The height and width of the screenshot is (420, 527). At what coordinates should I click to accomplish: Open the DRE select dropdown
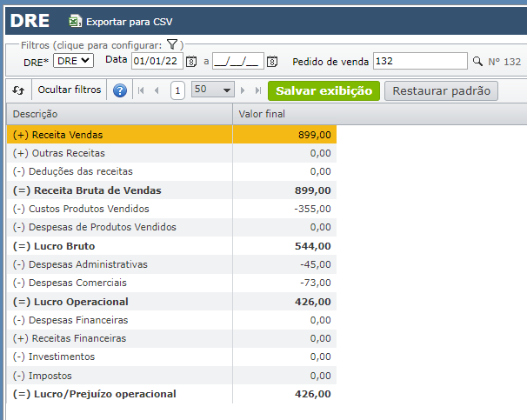(x=73, y=61)
